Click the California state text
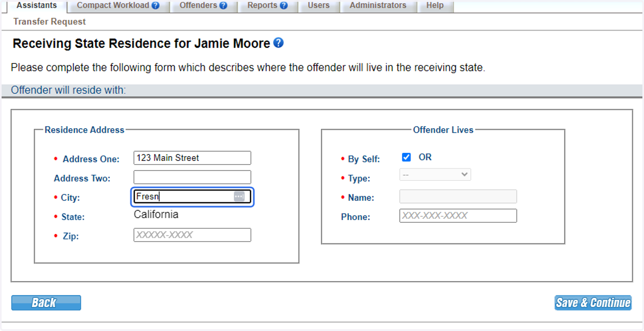Viewport: 644px width, 331px height. coord(156,215)
